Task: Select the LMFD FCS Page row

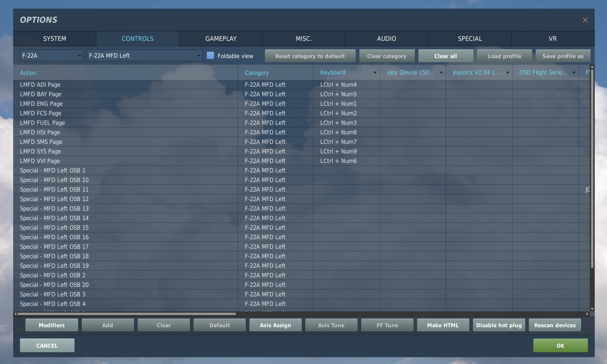Action: [301, 113]
